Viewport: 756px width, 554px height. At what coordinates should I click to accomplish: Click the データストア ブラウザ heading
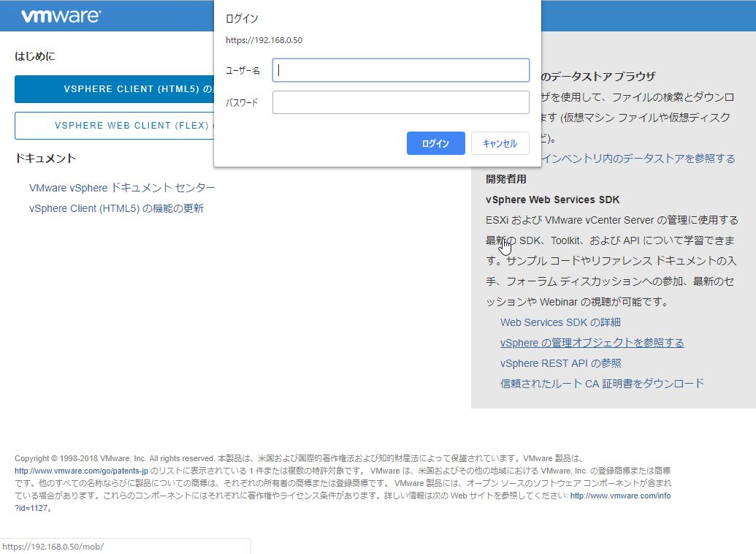(598, 77)
